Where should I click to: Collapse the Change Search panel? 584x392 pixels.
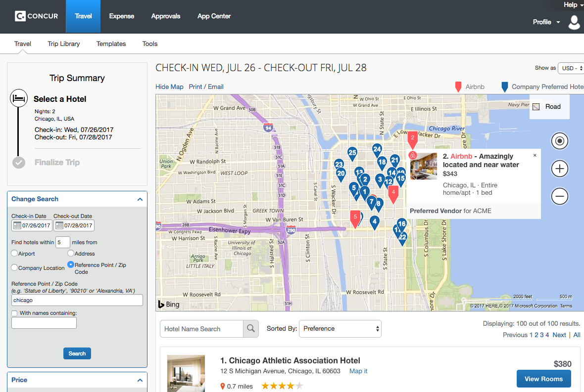140,199
